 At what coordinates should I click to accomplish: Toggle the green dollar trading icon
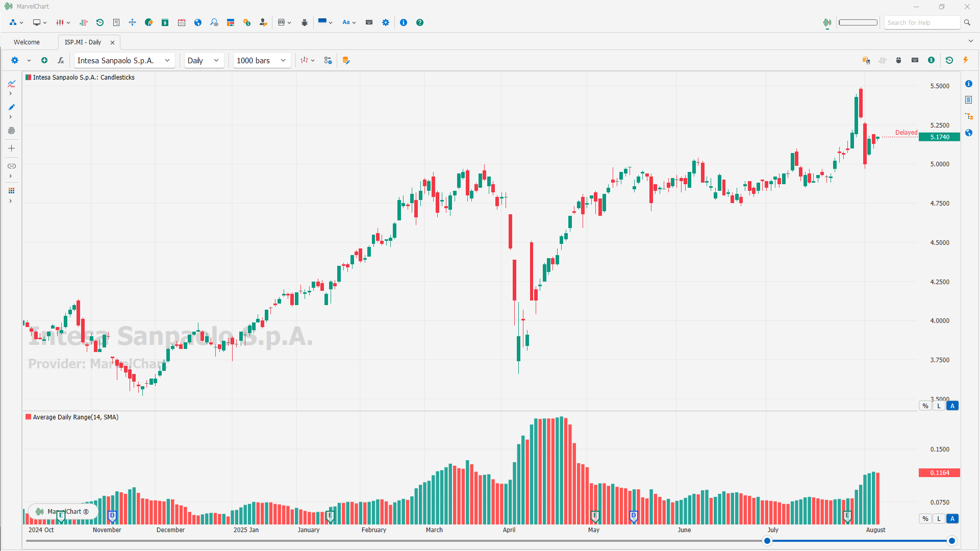[x=932, y=60]
